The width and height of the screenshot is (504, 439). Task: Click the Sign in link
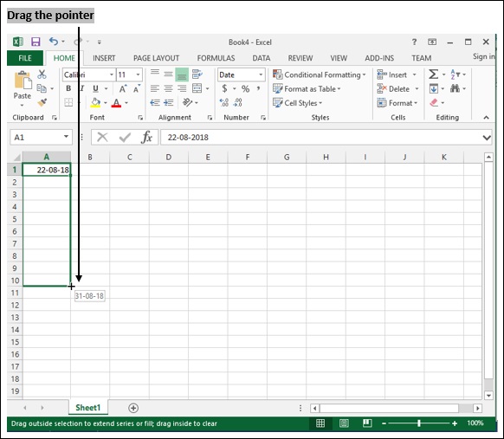483,56
